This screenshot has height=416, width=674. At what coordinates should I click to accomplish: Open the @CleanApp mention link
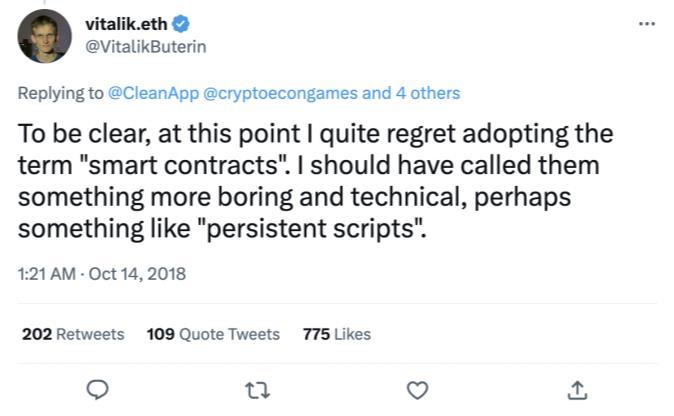point(153,93)
